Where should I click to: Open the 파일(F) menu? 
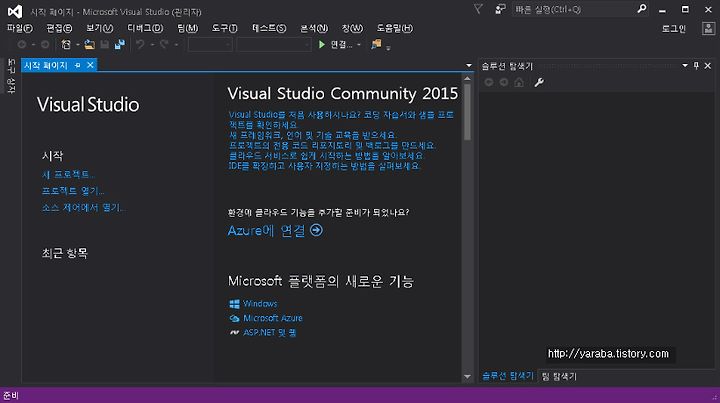[x=20, y=28]
